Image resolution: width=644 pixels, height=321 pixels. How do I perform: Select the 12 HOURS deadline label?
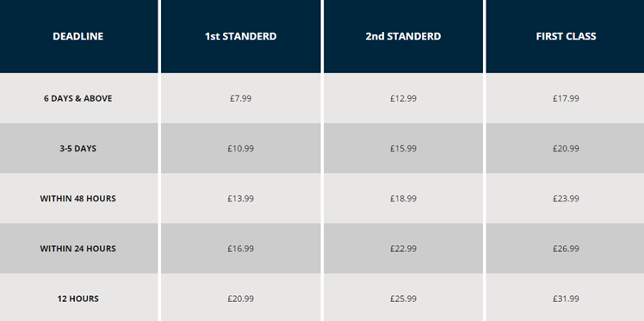tap(78, 299)
